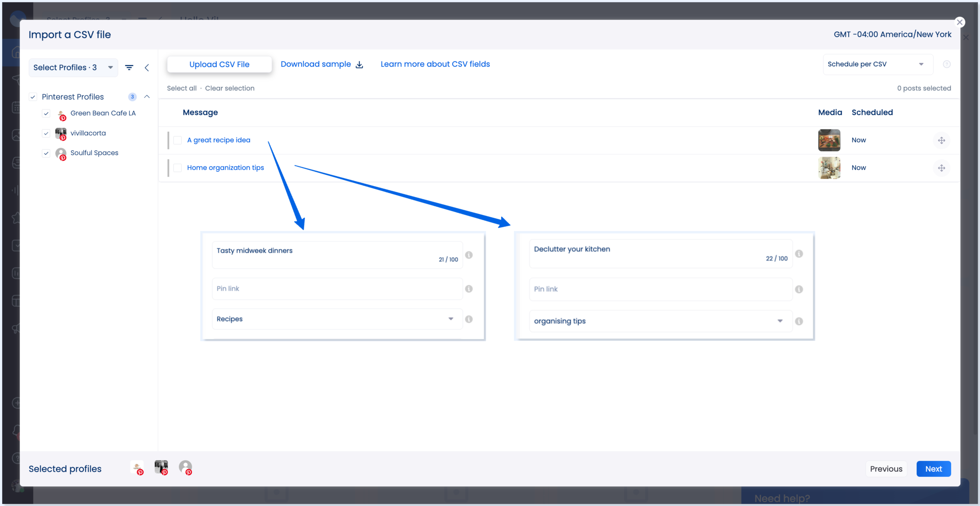Screen dimensions: 980x506
Task: Click vivillacorta avatar in Selected profiles
Action: (x=161, y=468)
